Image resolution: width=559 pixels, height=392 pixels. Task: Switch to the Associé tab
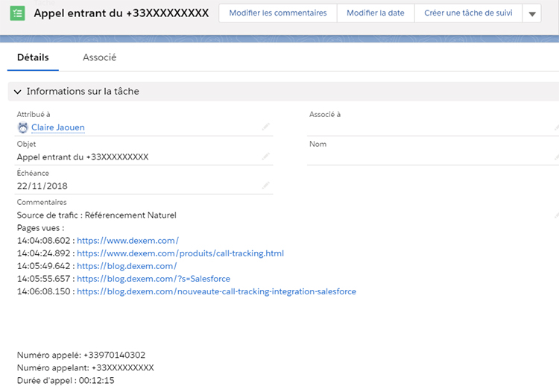coord(99,57)
